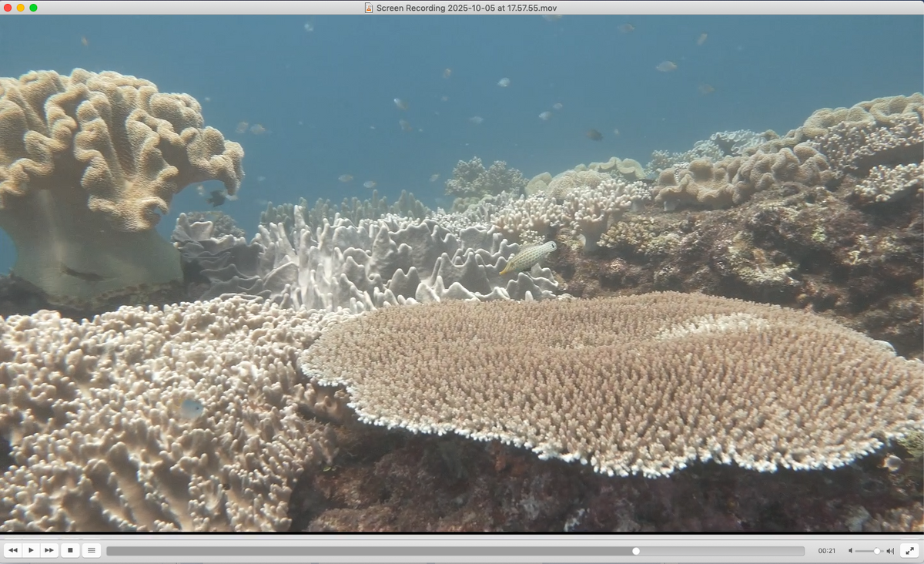
Task: Enter fullscreen mode with the arrows button
Action: click(909, 550)
